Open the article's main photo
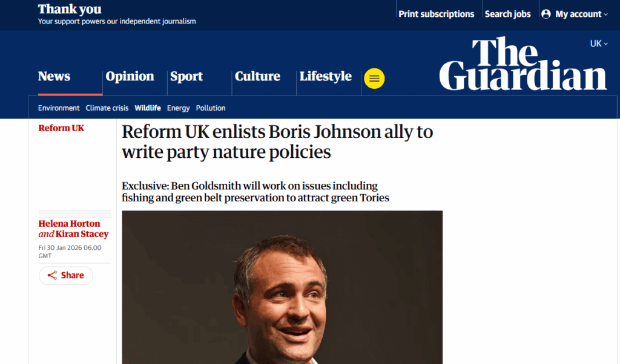The height and width of the screenshot is (364, 620). (x=282, y=287)
